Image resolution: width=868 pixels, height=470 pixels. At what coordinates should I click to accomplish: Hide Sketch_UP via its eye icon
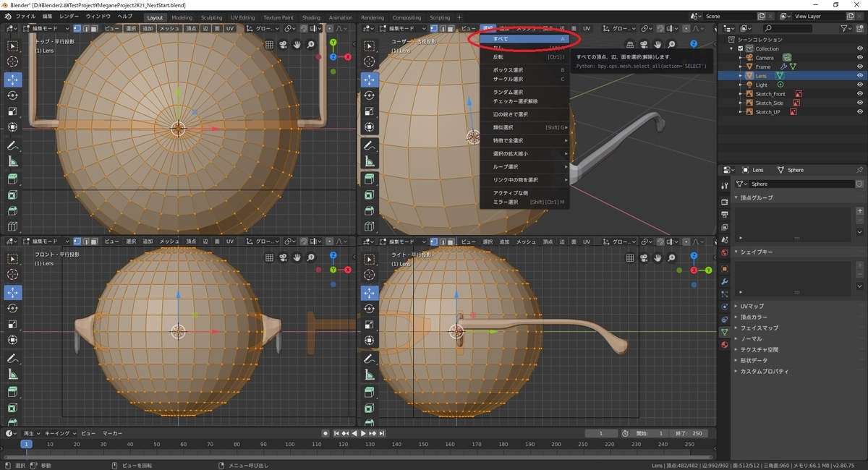pos(859,111)
